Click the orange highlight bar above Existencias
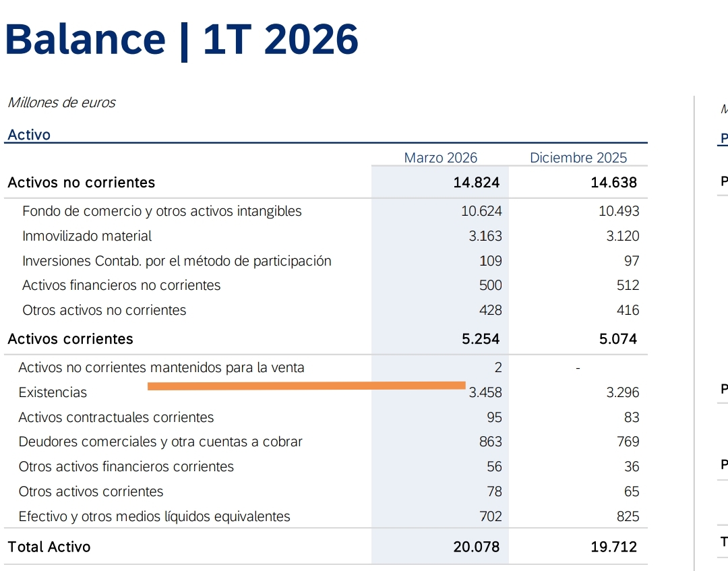Viewport: 728px width, 571px height. point(307,386)
